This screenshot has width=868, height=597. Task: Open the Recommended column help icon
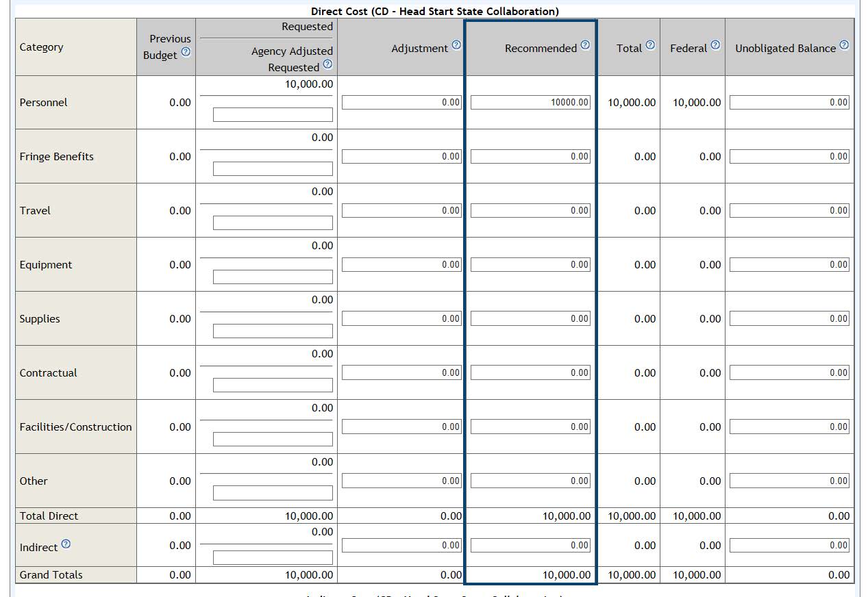[x=585, y=45]
